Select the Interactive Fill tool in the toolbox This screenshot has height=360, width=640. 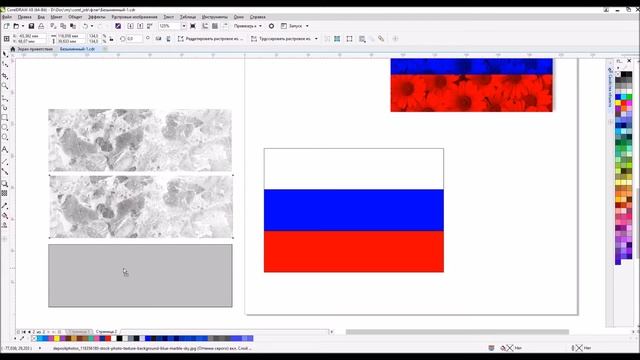(5, 216)
